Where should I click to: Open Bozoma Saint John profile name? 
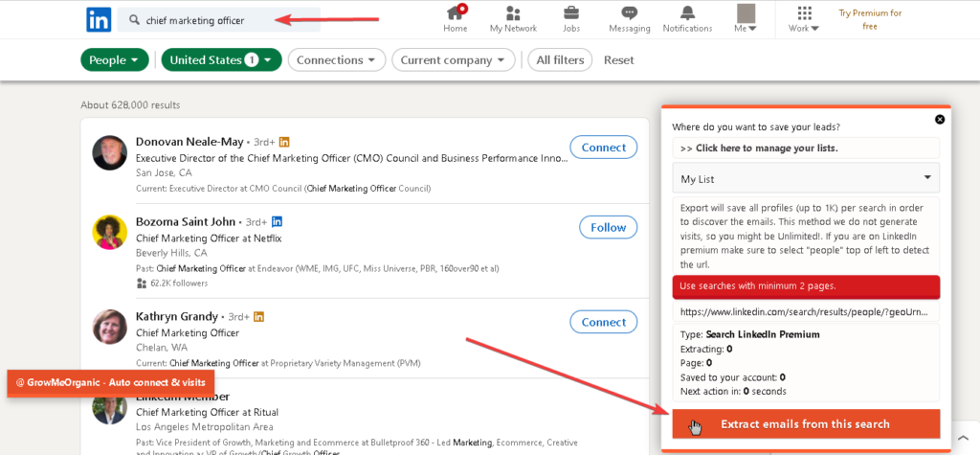186,221
